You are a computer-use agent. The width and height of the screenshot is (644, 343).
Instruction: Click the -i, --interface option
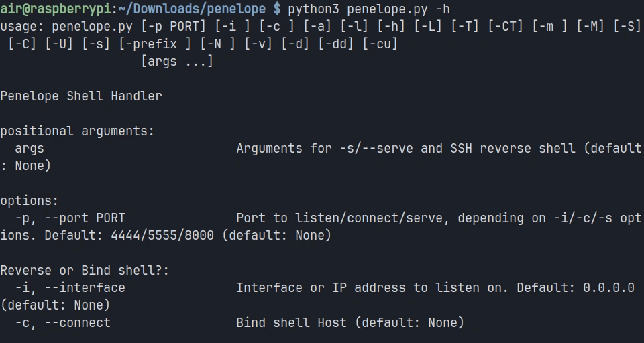[x=70, y=288]
